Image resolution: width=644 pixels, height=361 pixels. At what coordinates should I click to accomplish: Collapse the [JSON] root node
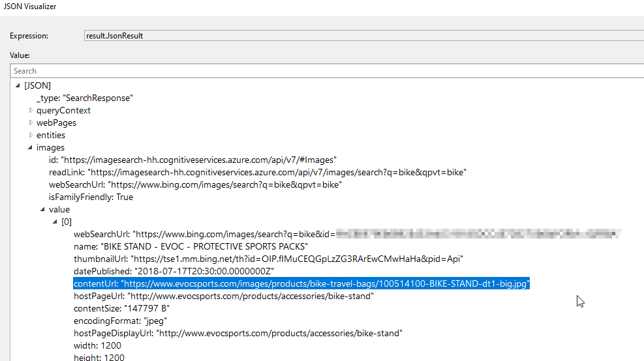(x=18, y=86)
